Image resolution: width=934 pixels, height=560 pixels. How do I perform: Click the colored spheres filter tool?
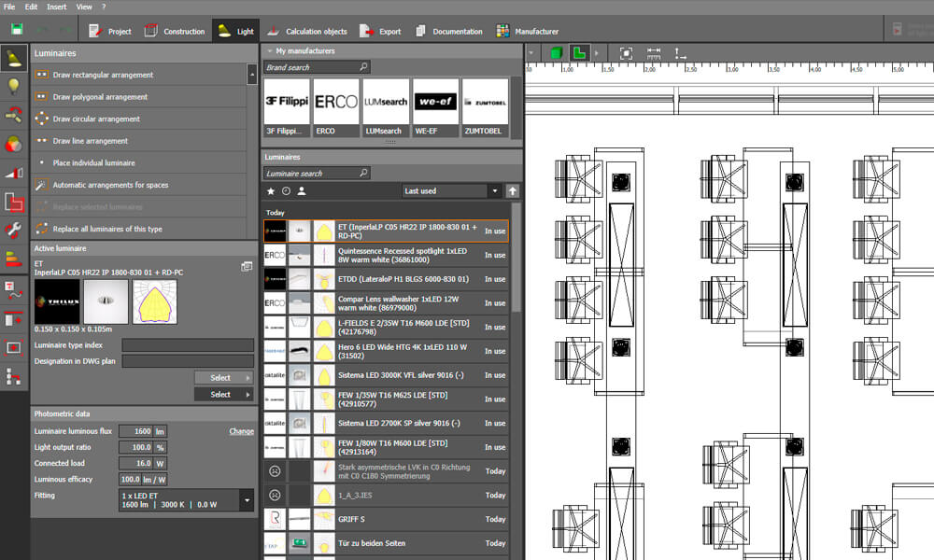tap(14, 144)
